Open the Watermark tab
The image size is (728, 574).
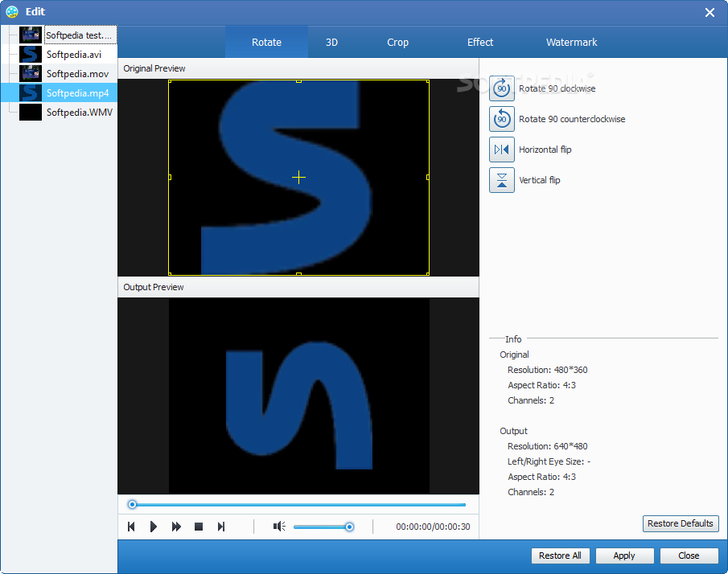click(571, 43)
